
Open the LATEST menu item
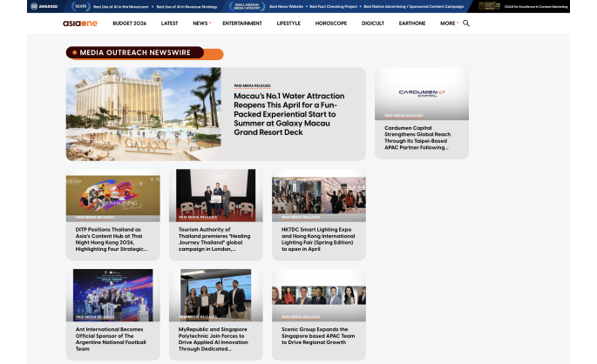click(169, 24)
